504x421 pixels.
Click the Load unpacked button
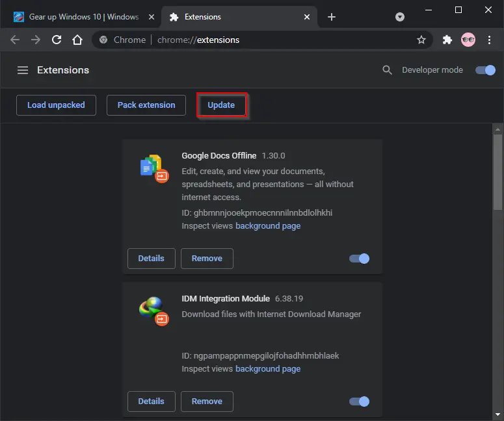(x=56, y=105)
